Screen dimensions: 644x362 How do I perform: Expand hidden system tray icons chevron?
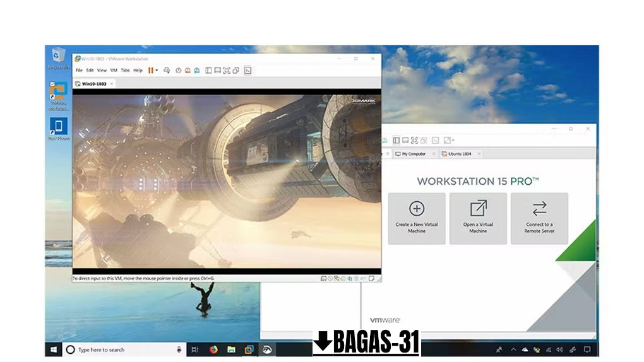coord(513,349)
